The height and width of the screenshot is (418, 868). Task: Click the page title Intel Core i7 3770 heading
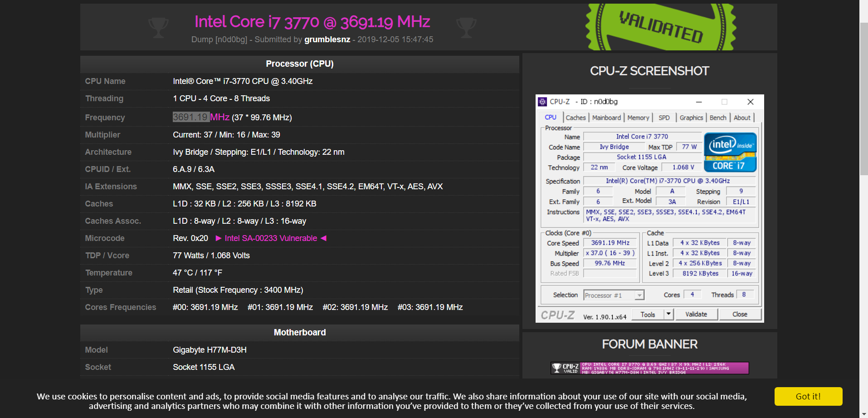click(x=312, y=22)
